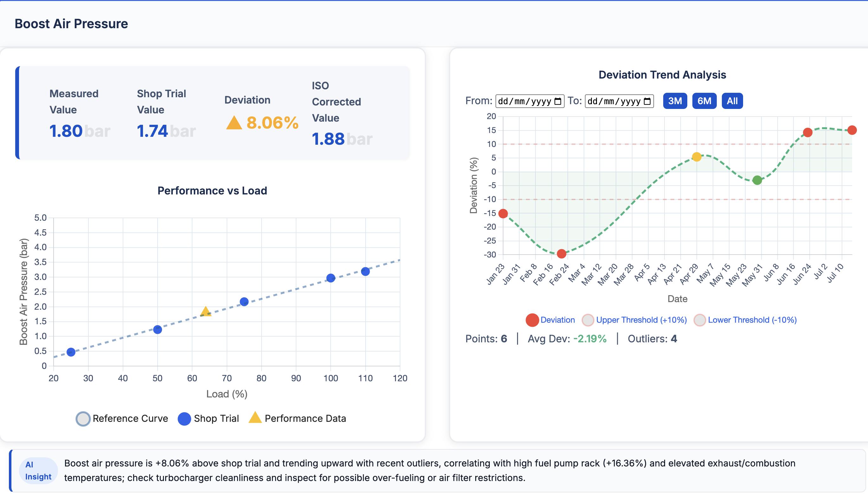Viewport: 868px width, 494px height.
Task: Select the 3M time range
Action: [676, 100]
